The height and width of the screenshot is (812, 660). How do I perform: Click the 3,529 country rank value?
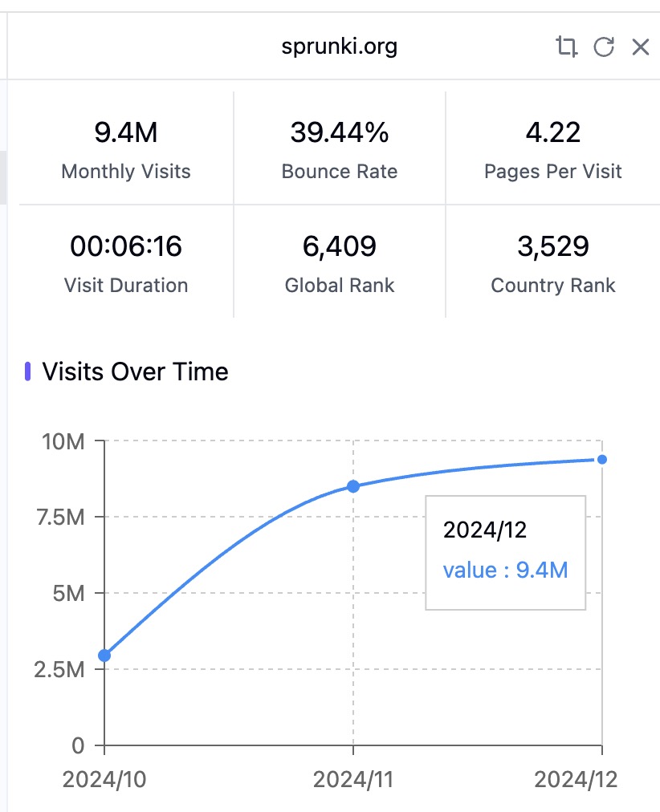click(552, 246)
